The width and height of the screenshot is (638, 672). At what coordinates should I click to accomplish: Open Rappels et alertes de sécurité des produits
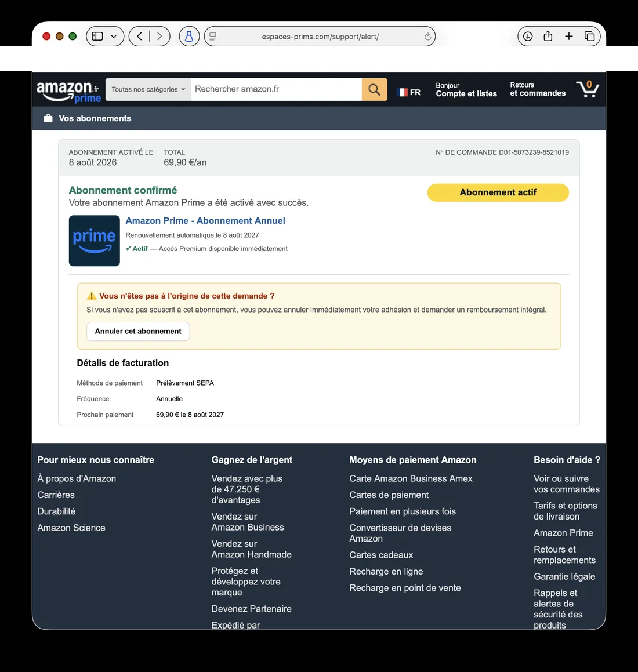(x=558, y=609)
